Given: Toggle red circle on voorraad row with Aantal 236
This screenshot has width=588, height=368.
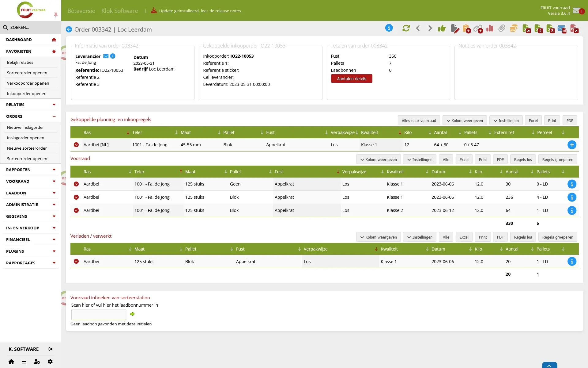Looking at the screenshot, I should pyautogui.click(x=76, y=197).
